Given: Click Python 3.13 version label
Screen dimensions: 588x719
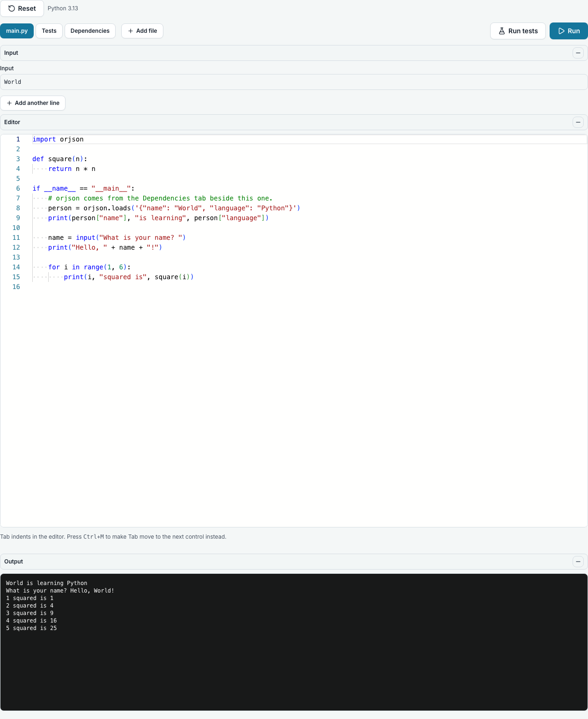Looking at the screenshot, I should [x=63, y=8].
